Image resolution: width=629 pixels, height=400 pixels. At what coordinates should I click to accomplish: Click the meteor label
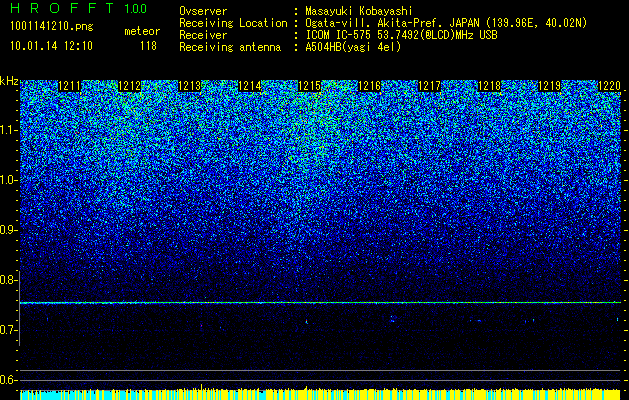point(142,31)
